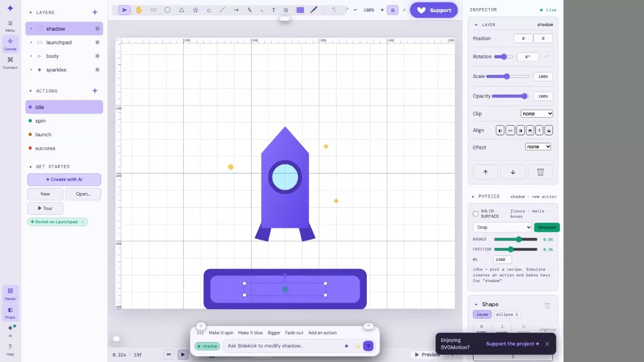Toggle visibility of sparkles layer
The height and width of the screenshot is (362, 644).
[97, 69]
